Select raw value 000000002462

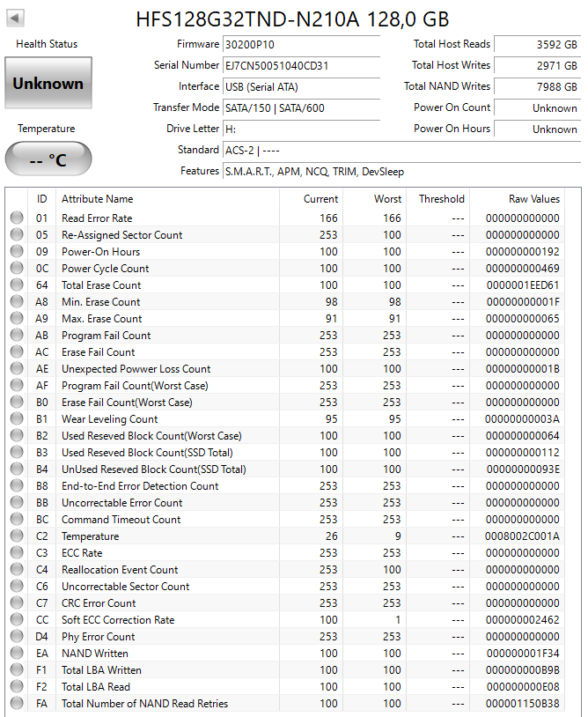point(523,619)
